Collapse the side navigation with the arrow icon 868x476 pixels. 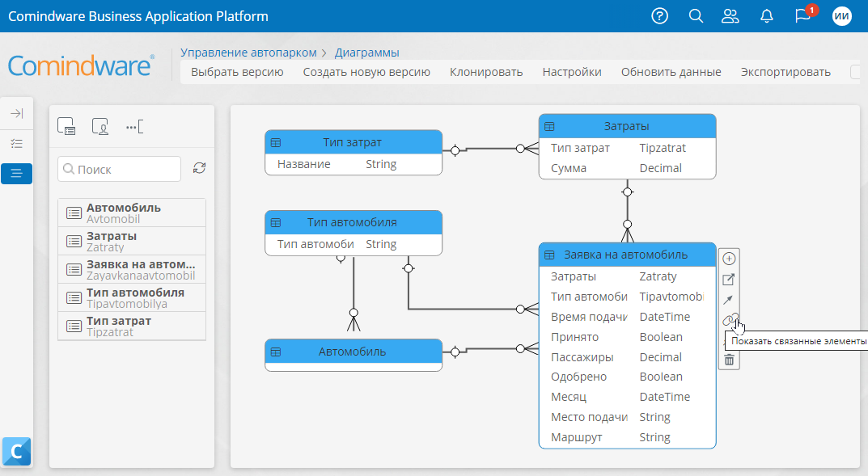[17, 113]
